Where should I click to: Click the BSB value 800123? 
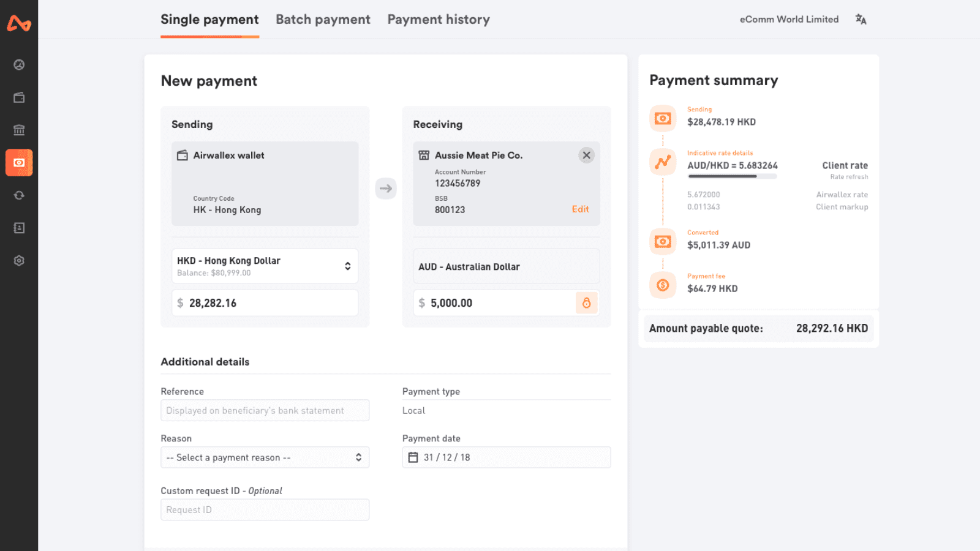click(450, 209)
